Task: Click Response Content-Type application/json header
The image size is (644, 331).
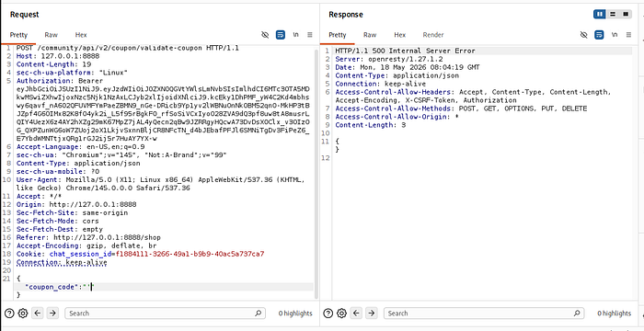Action: [x=397, y=75]
